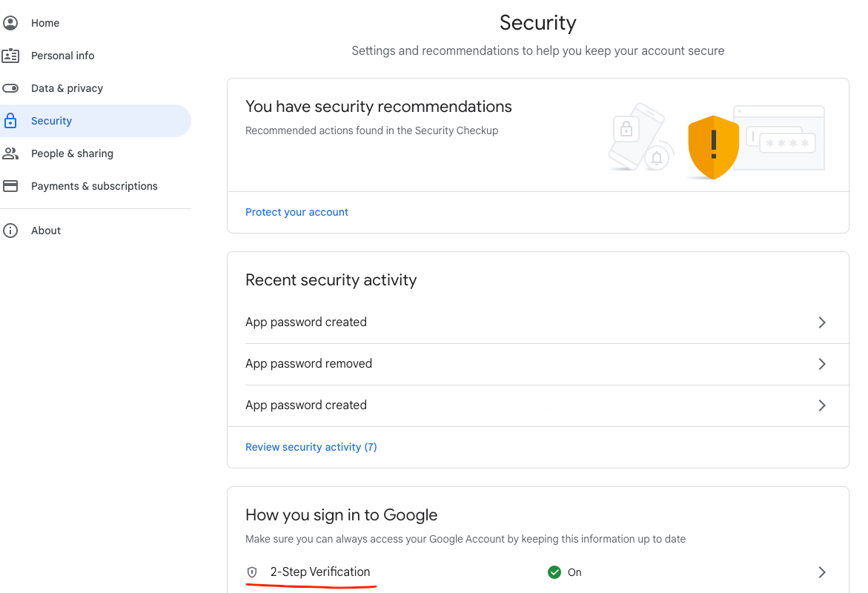Open the second App password created chevron
This screenshot has height=593, width=868.
coord(821,405)
